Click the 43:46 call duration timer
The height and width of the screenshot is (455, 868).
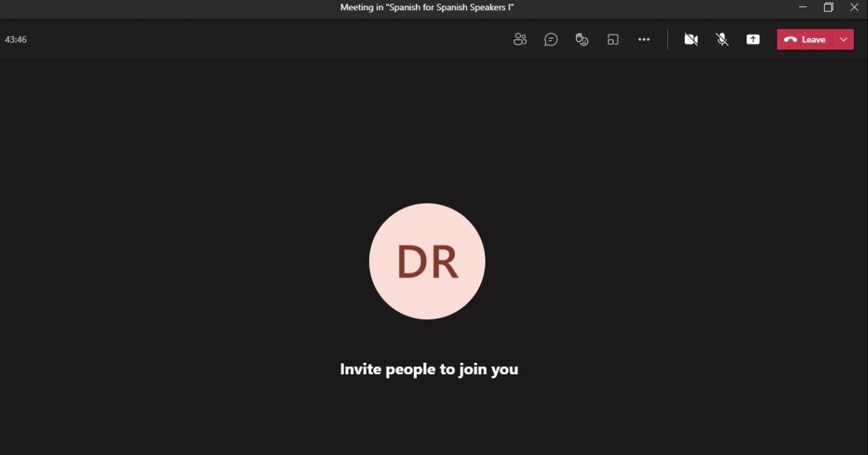tap(16, 39)
